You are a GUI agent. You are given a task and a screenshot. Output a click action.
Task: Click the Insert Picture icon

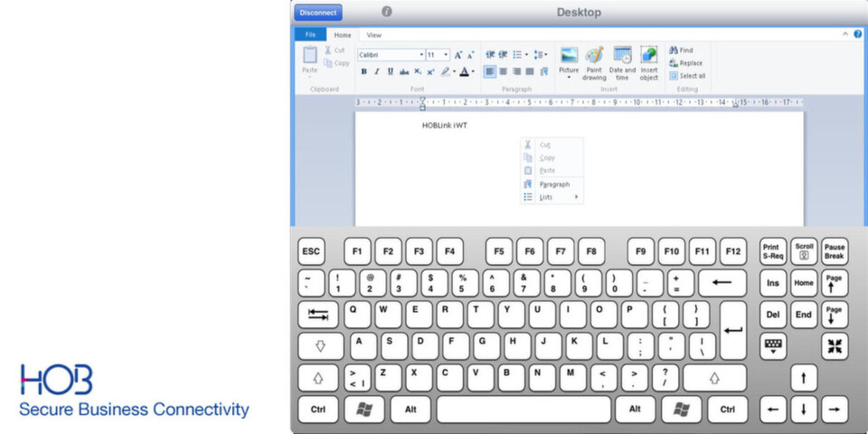[569, 55]
